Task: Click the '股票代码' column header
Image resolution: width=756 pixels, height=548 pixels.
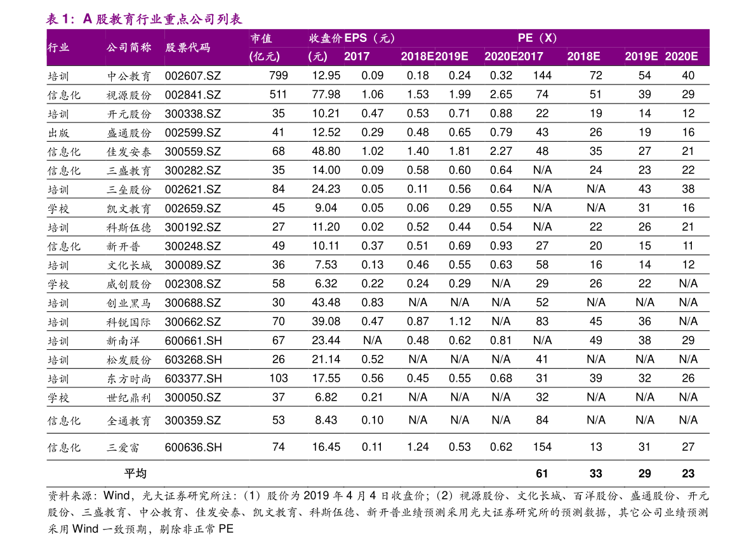Action: click(187, 47)
